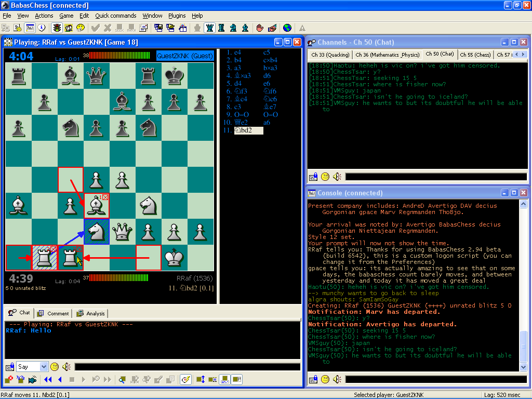
Task: Click the board with blue vertical arrows icon
Action: coord(201,379)
